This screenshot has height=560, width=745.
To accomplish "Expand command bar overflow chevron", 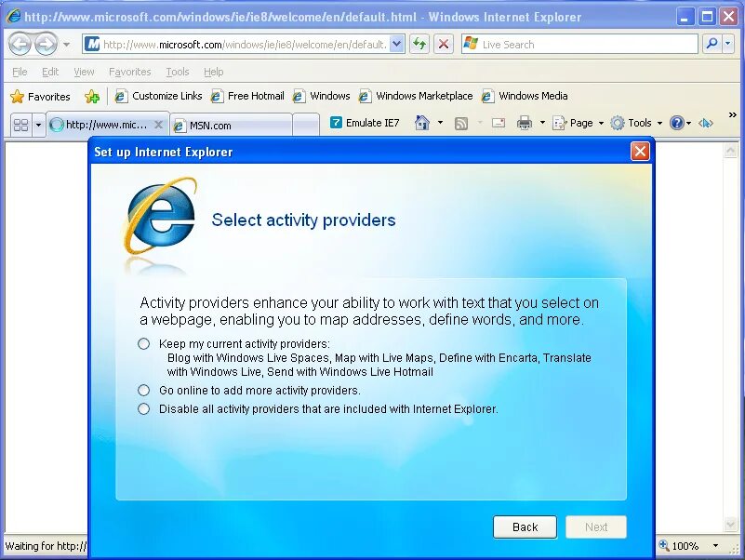I will click(732, 115).
